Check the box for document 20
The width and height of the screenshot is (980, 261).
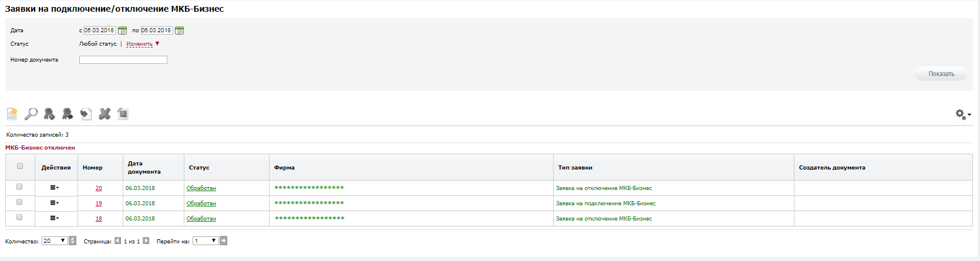coord(19,187)
